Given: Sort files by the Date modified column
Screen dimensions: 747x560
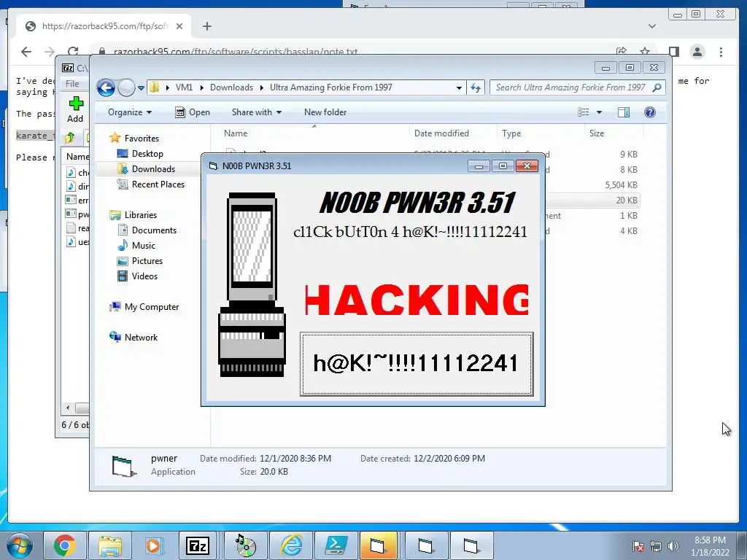Looking at the screenshot, I should tap(453, 134).
